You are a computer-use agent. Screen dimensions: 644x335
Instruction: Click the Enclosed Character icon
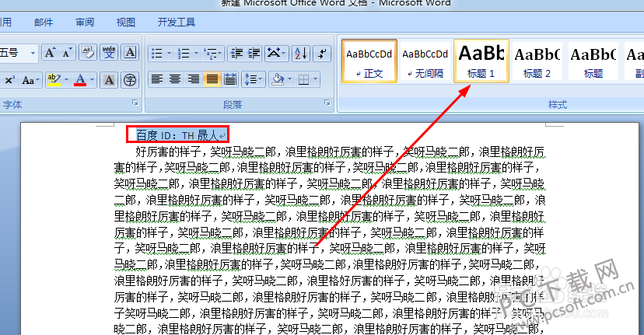[131, 79]
